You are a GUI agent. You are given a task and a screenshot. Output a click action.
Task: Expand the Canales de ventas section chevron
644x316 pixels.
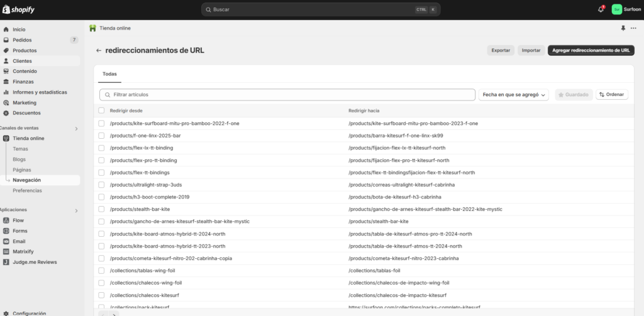[76, 128]
